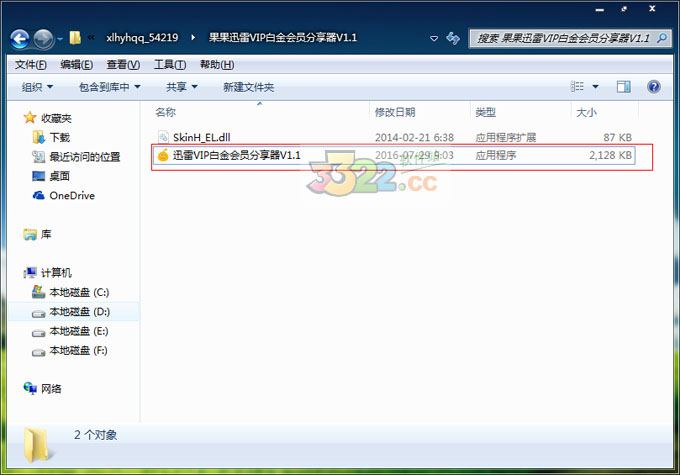Screen dimensions: 680x475
Task: Open the address bar history dropdown
Action: coord(434,38)
